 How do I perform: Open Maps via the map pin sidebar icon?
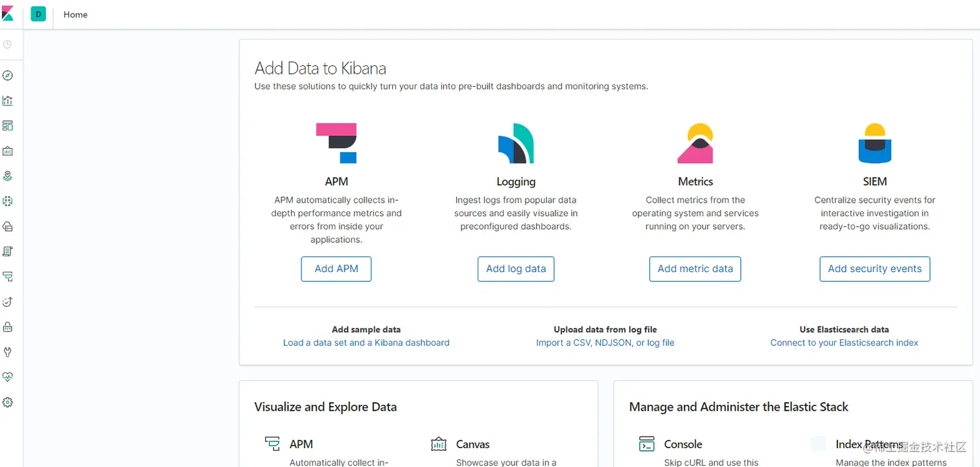8,176
